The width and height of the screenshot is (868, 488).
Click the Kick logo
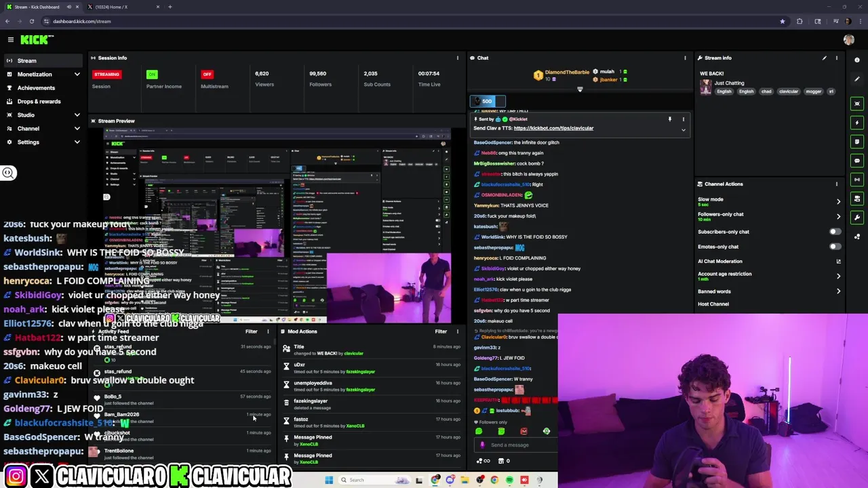tap(34, 40)
